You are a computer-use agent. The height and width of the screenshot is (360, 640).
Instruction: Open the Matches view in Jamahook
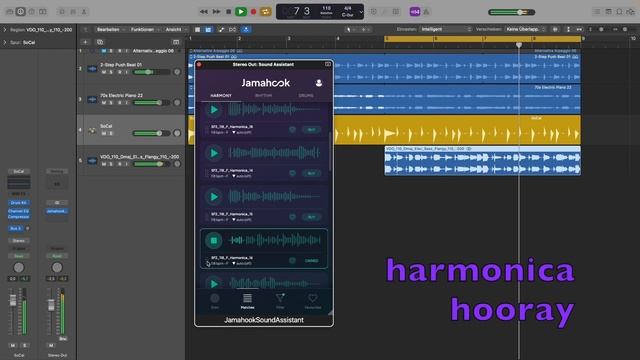coord(247,301)
